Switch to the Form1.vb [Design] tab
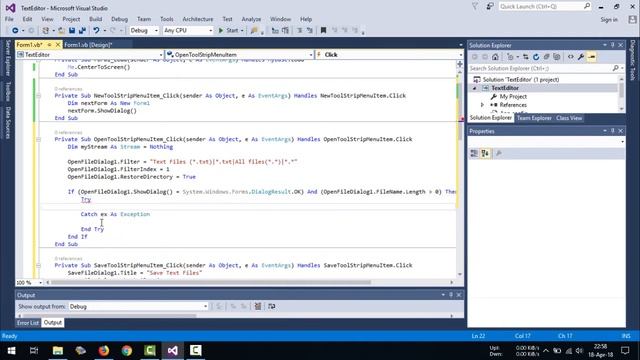Image resolution: width=640 pixels, height=360 pixels. (x=88, y=45)
